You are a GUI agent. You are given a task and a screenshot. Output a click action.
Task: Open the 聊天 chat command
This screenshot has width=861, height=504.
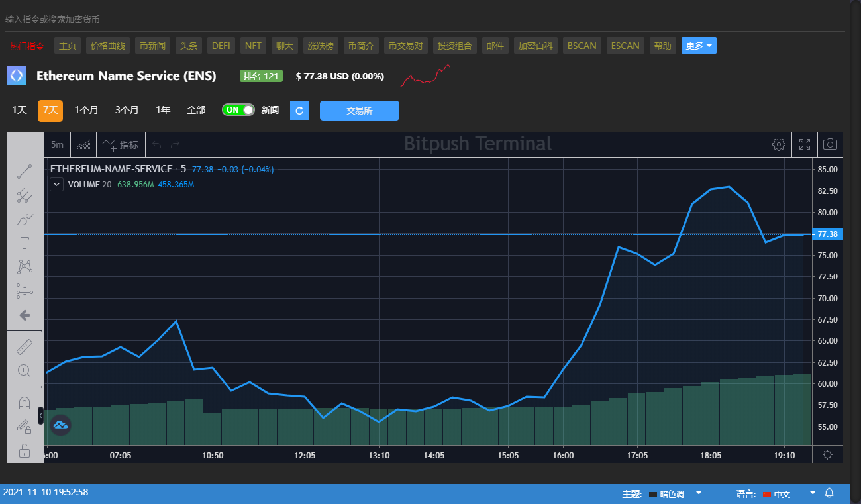(285, 46)
